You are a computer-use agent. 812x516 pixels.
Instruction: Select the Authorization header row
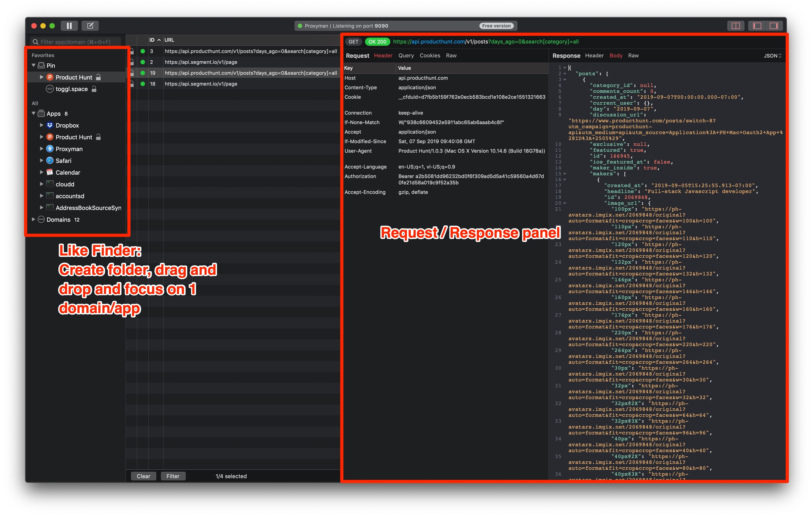pyautogui.click(x=446, y=179)
